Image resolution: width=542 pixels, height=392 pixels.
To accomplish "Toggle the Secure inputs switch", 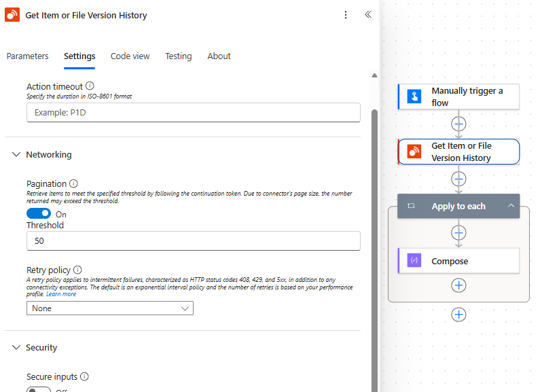I will [x=39, y=389].
